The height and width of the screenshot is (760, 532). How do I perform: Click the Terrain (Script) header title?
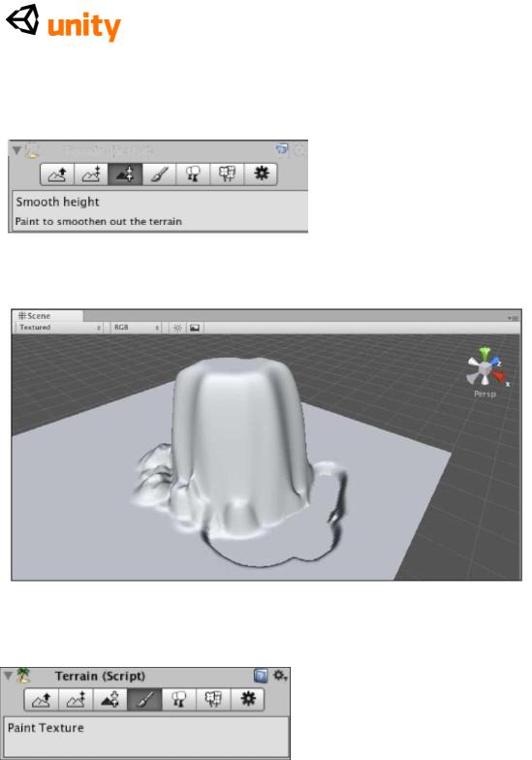coord(100,677)
